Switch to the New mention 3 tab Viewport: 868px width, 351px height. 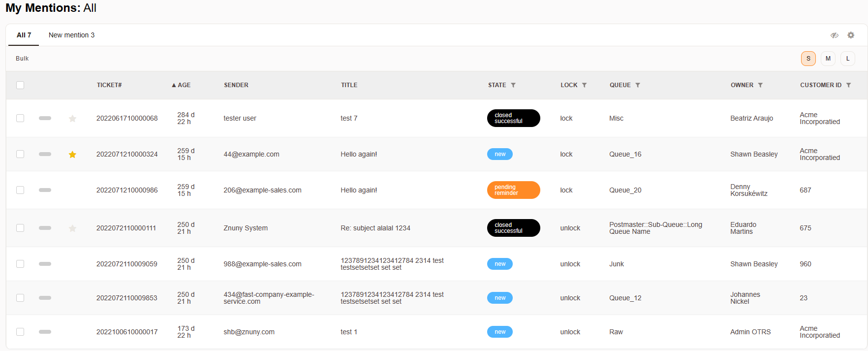[x=71, y=35]
